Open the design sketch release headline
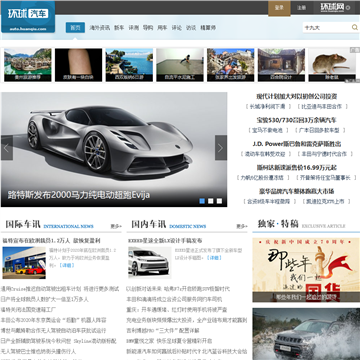 click(x=165, y=241)
